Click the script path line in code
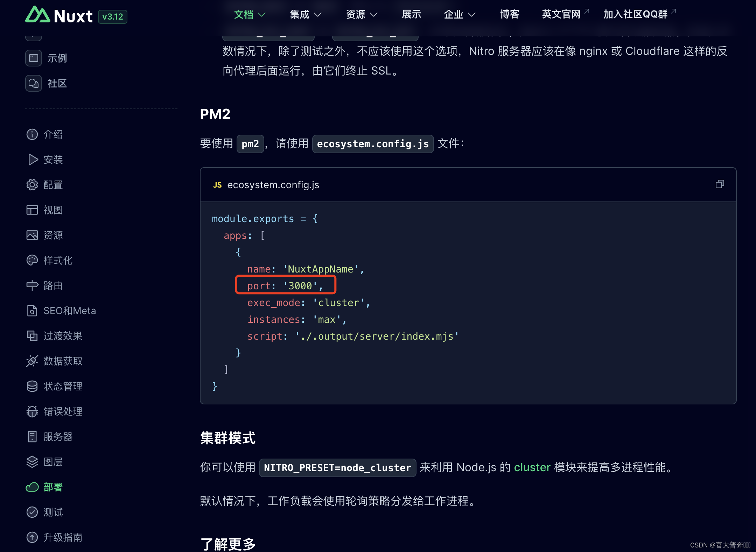Image resolution: width=756 pixels, height=552 pixels. 353,336
